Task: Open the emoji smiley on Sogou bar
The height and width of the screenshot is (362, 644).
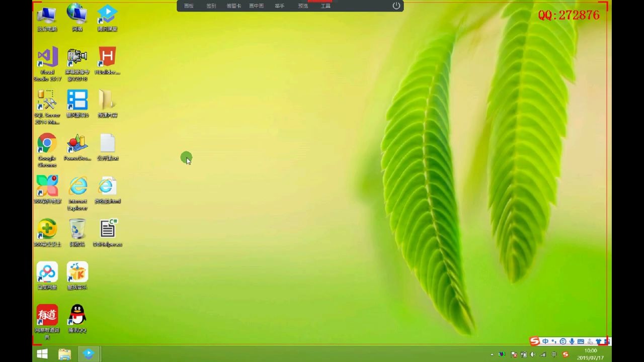Action: [x=563, y=341]
